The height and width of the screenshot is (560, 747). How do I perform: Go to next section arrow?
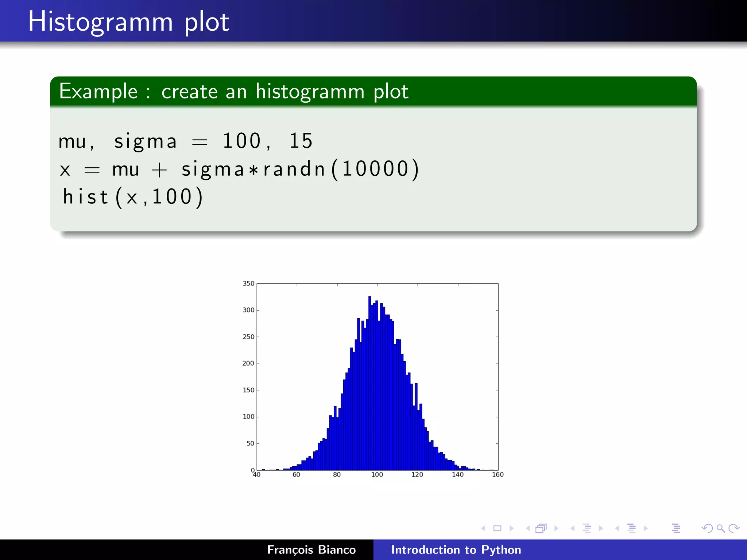point(646,528)
